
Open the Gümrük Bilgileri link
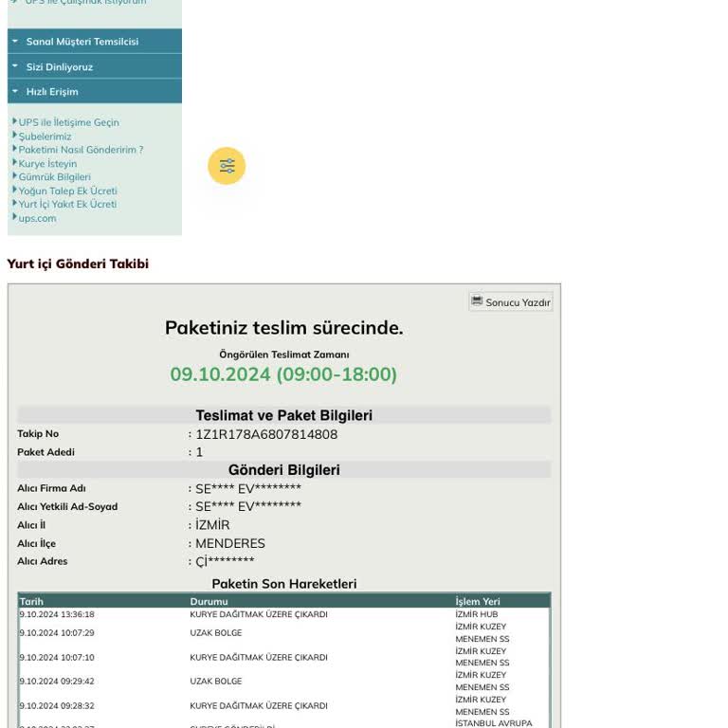coord(55,177)
